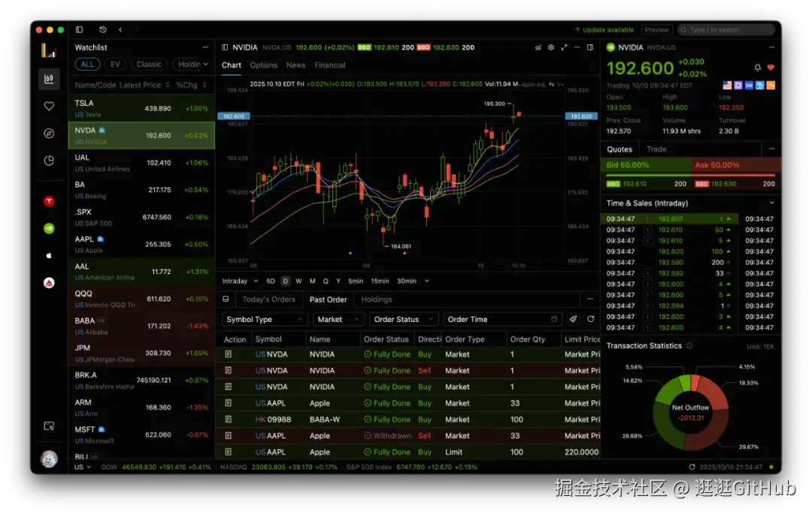Switch to the Financial tab
Screen dimensions: 812x514
(330, 65)
